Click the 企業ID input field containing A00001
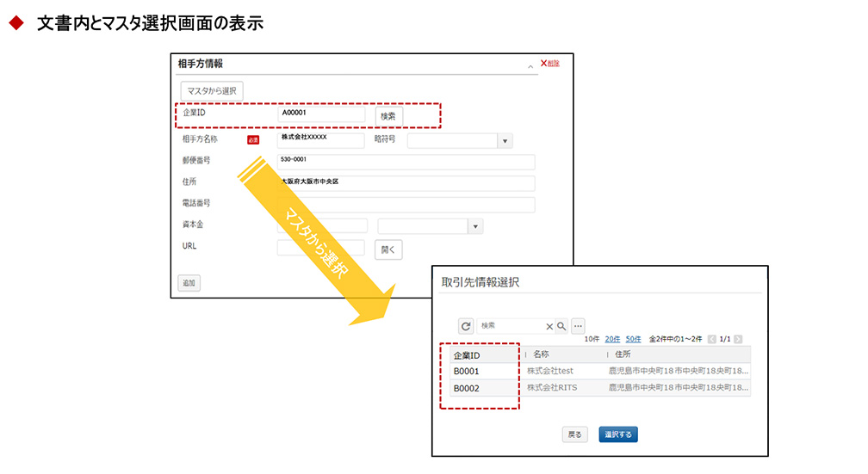This screenshot has width=868, height=474. click(x=321, y=114)
